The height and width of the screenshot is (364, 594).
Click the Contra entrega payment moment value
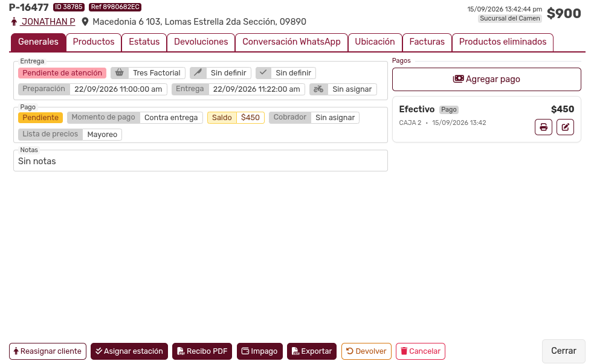point(171,118)
